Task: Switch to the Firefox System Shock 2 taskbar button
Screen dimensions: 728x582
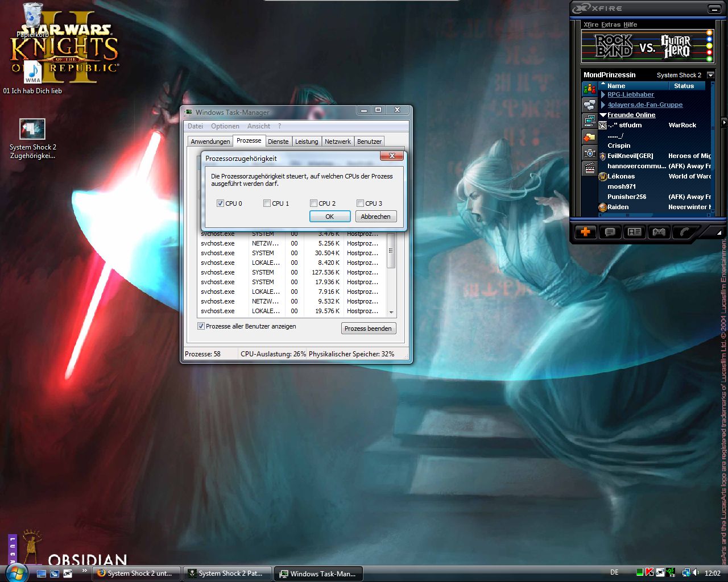Action: [x=136, y=573]
